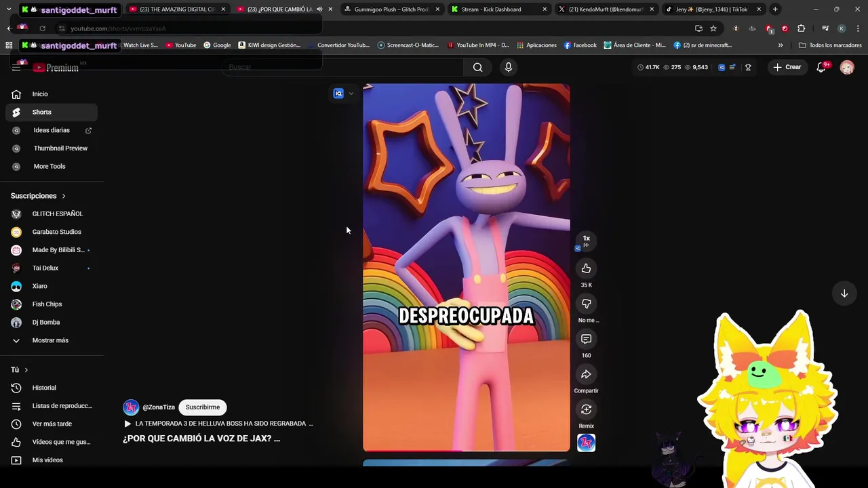
Task: Open Ver más tarde list
Action: coord(52,424)
